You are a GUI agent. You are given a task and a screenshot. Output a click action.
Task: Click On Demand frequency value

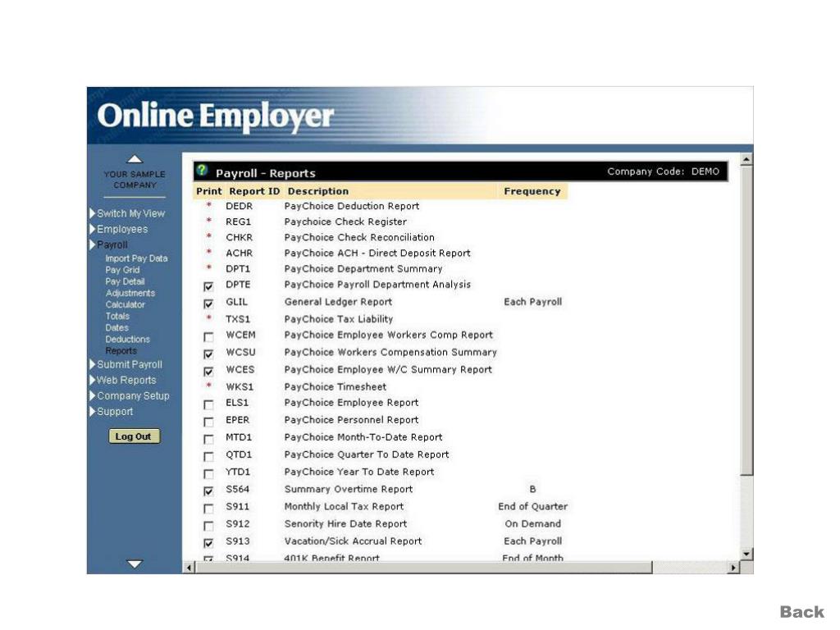point(532,523)
